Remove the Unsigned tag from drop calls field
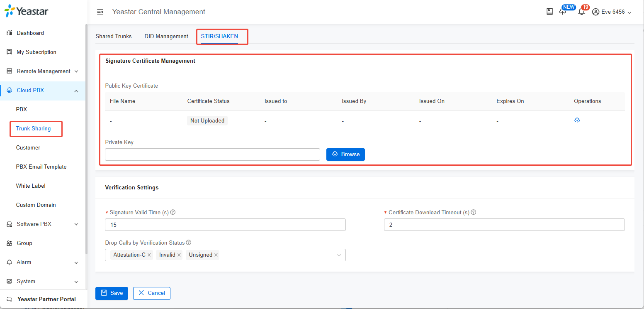The height and width of the screenshot is (309, 644). coord(216,255)
